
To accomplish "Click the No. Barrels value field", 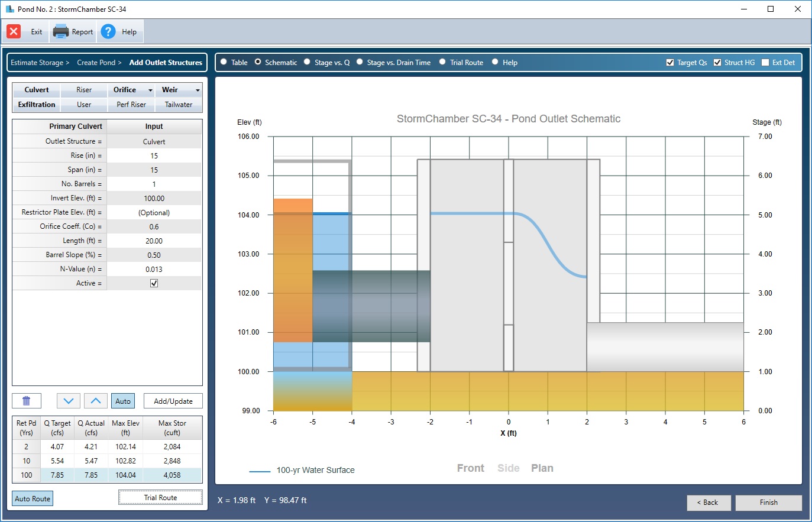I will 154,184.
